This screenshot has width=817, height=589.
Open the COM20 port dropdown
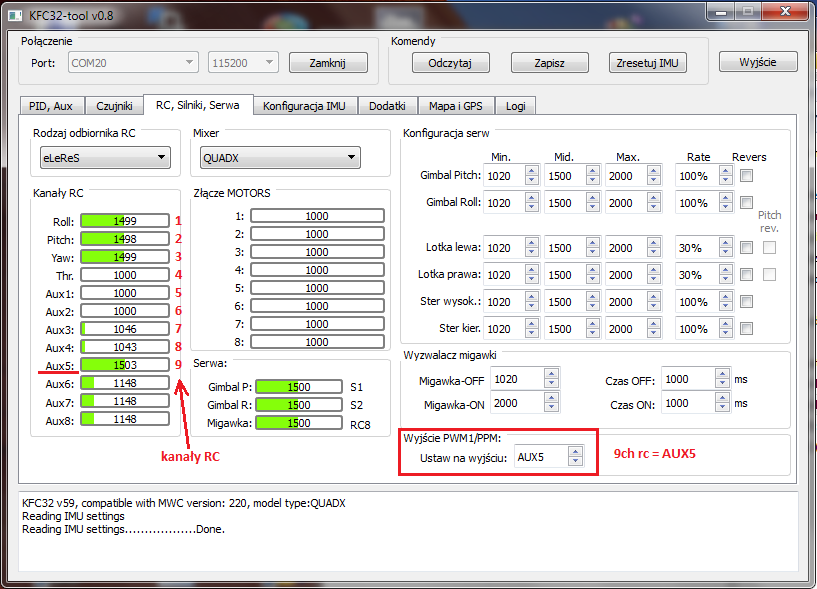point(133,63)
